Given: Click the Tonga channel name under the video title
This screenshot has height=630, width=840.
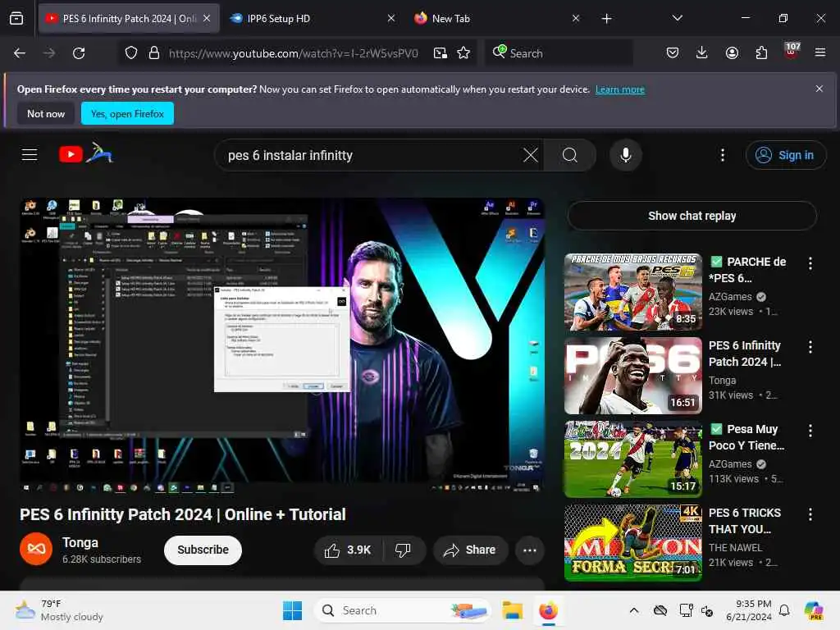Looking at the screenshot, I should (x=80, y=543).
